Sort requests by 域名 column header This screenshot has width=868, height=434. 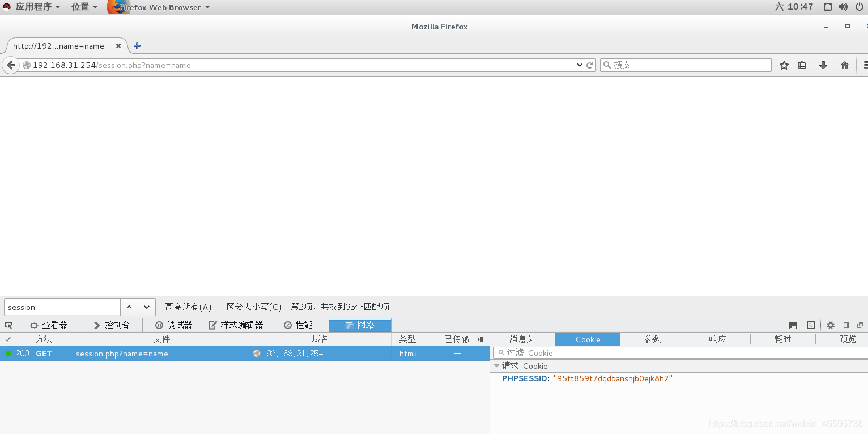(x=321, y=339)
